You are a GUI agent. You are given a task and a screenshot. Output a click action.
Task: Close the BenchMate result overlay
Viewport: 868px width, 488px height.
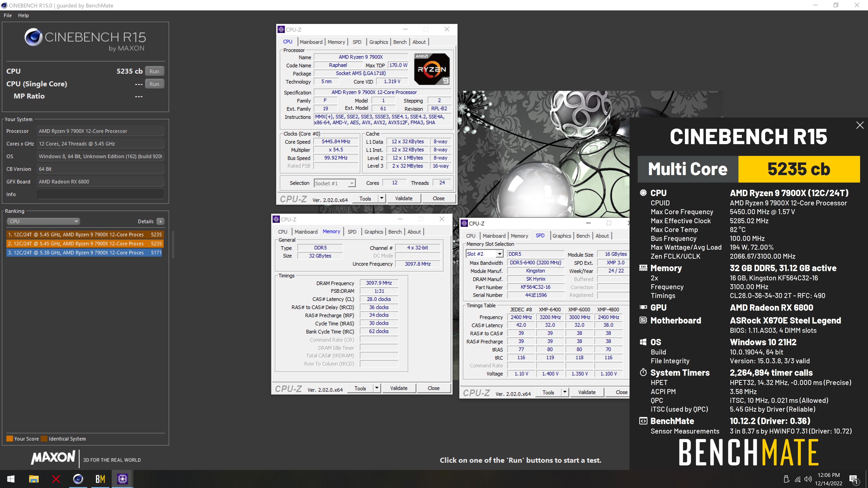point(860,125)
